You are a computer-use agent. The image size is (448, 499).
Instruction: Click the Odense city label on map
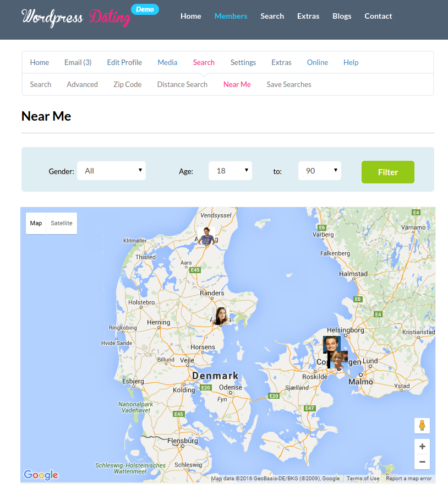pyautogui.click(x=231, y=387)
